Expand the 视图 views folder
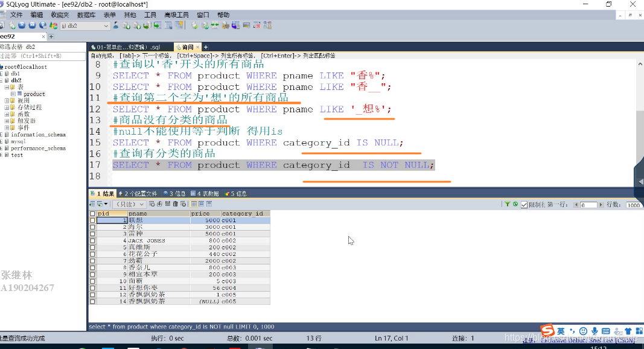Viewport: 644px width, 349px height. [x=7, y=101]
